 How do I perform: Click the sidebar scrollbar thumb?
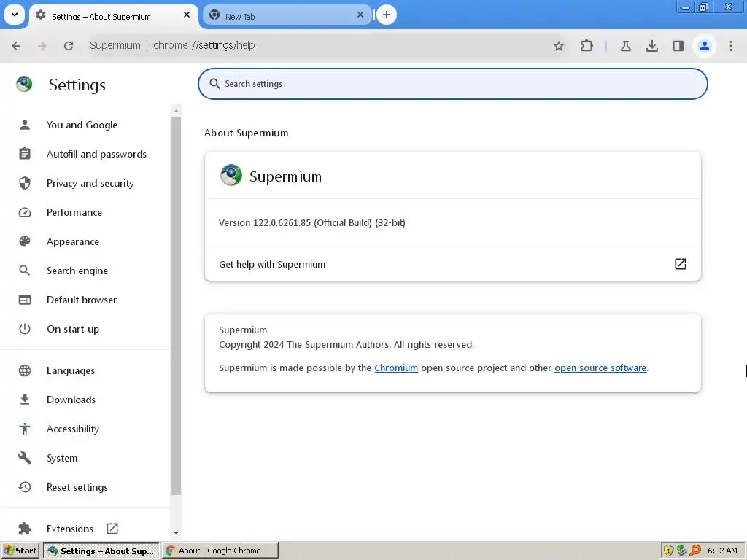point(177,306)
